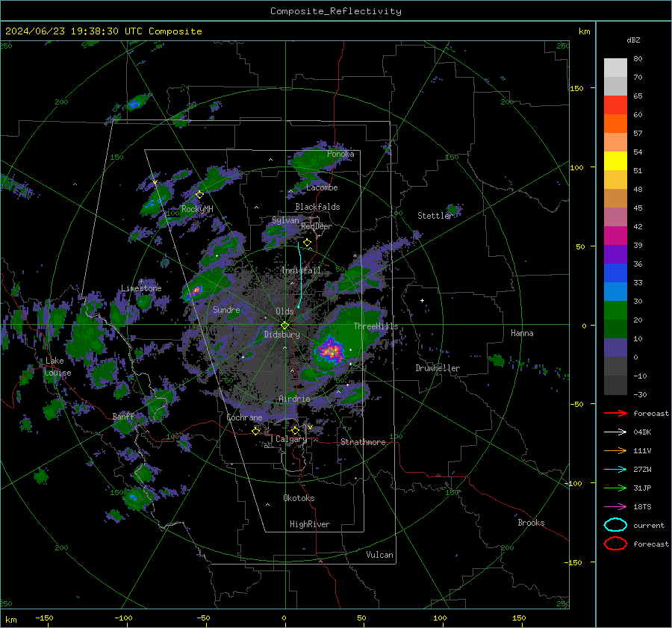Image resolution: width=672 pixels, height=628 pixels.
Task: Click the Olds town label
Action: click(284, 311)
